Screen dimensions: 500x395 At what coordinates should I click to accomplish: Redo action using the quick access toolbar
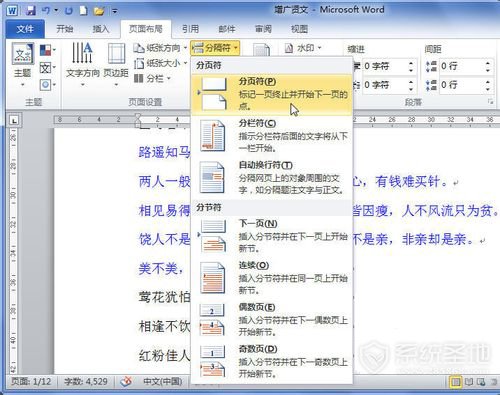(69, 11)
